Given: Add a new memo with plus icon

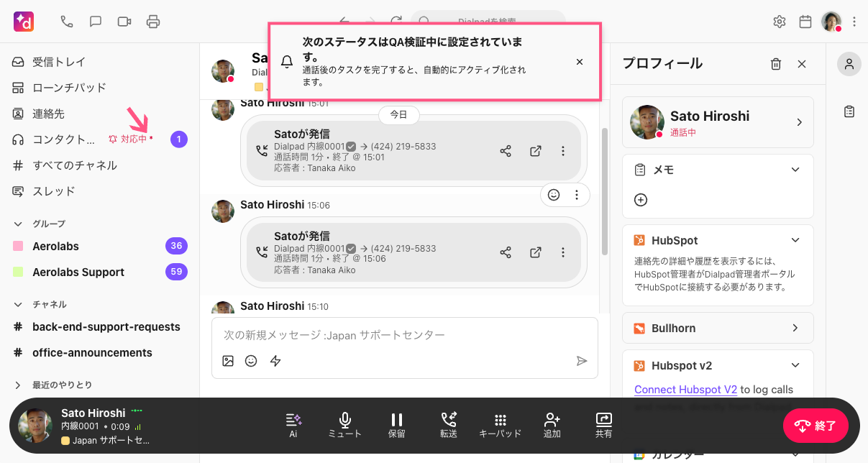Looking at the screenshot, I should (x=641, y=200).
